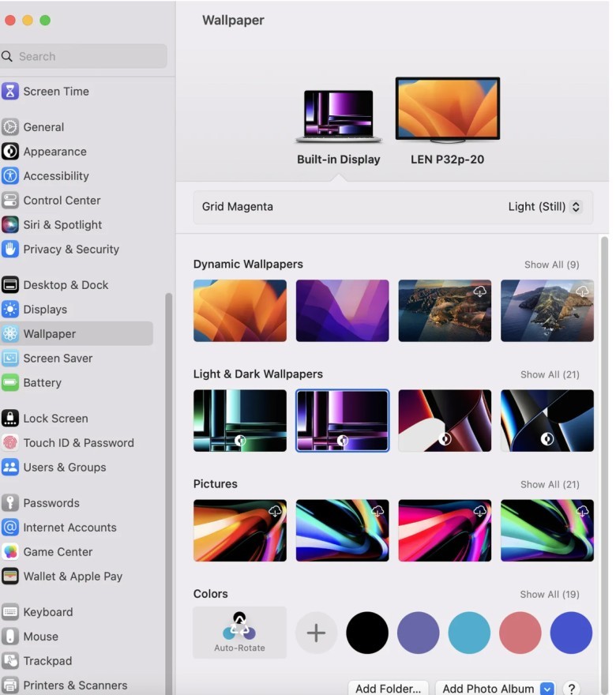The height and width of the screenshot is (695, 616).
Task: Select the Privacy & Security hand icon
Action: point(10,250)
